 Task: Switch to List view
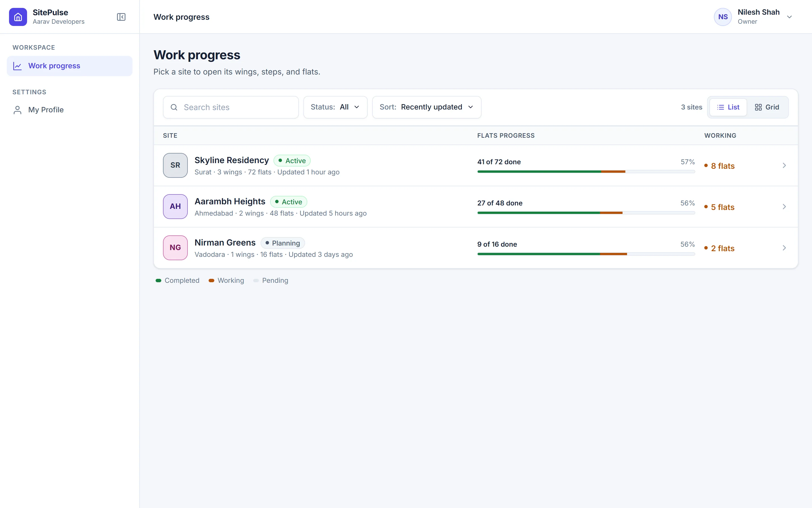point(728,107)
